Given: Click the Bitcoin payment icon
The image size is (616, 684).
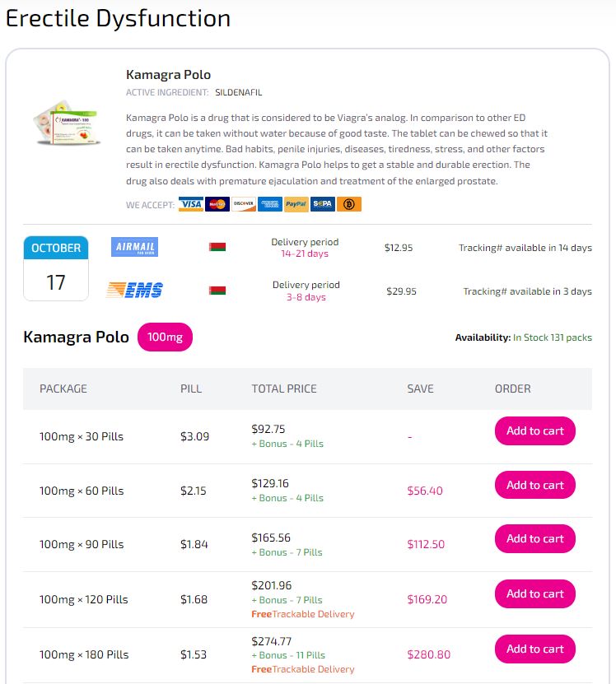Looking at the screenshot, I should click(349, 204).
